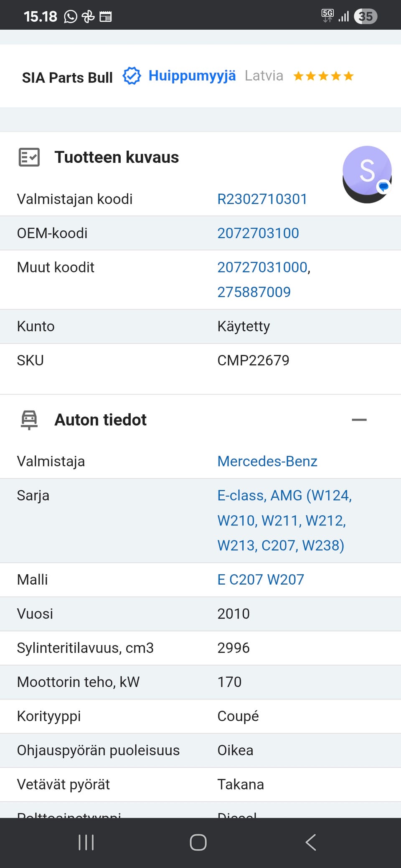Tap the WhatsApp status bar icon
This screenshot has width=401, height=868.
(71, 17)
